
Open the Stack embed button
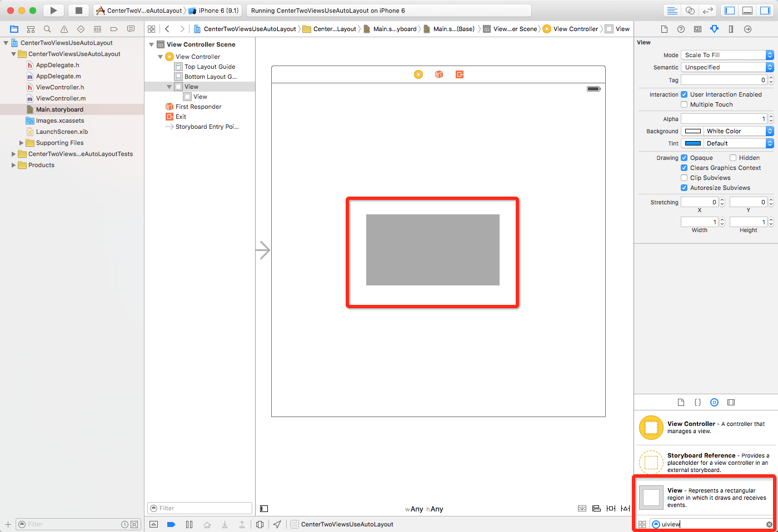pos(582,509)
